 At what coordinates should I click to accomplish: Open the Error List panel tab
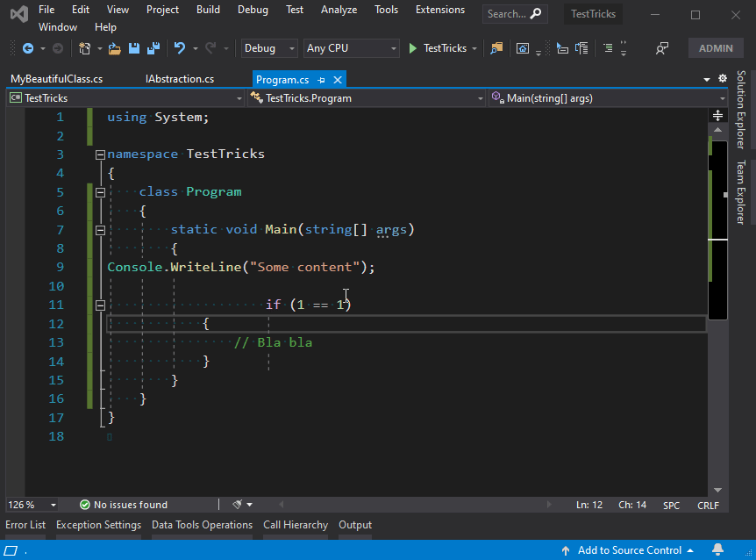(25, 525)
